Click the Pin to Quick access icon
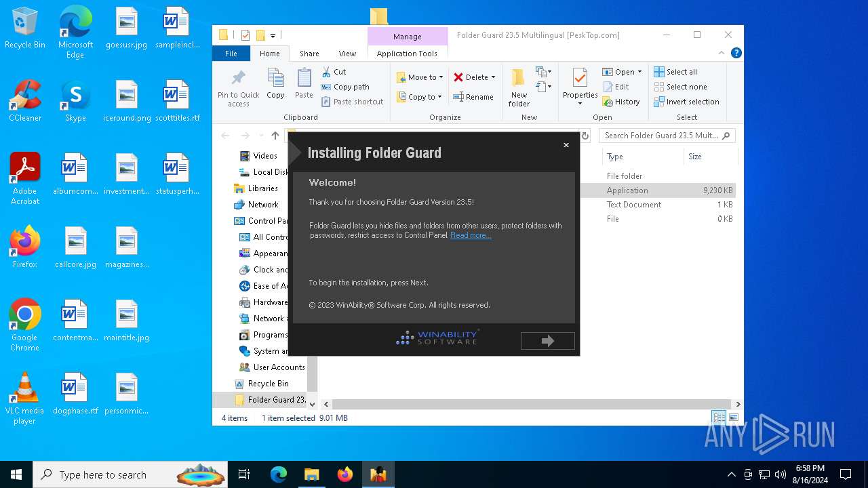 [x=239, y=78]
